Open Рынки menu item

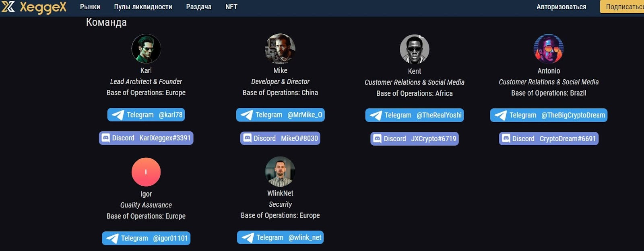click(x=90, y=7)
